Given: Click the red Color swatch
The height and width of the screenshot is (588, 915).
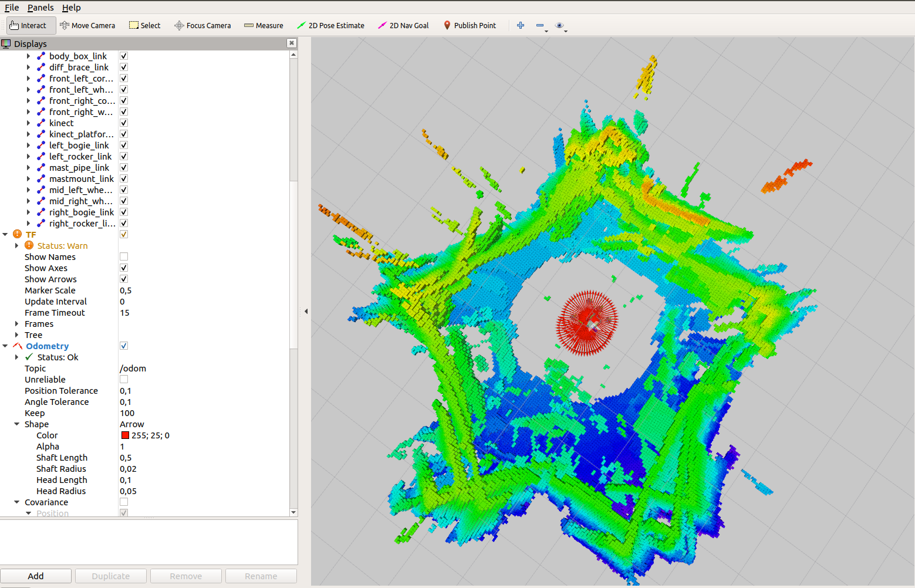Looking at the screenshot, I should [x=125, y=435].
